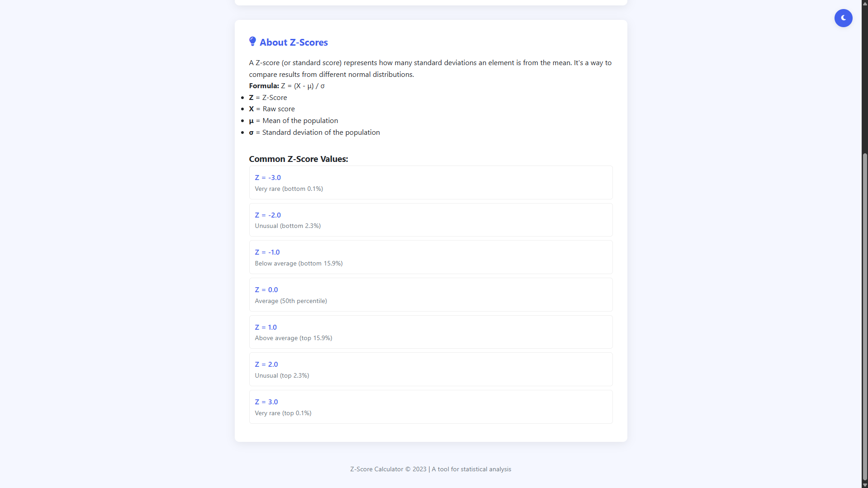This screenshot has width=868, height=488.
Task: Select the Z = 3.0 card
Action: (x=431, y=407)
